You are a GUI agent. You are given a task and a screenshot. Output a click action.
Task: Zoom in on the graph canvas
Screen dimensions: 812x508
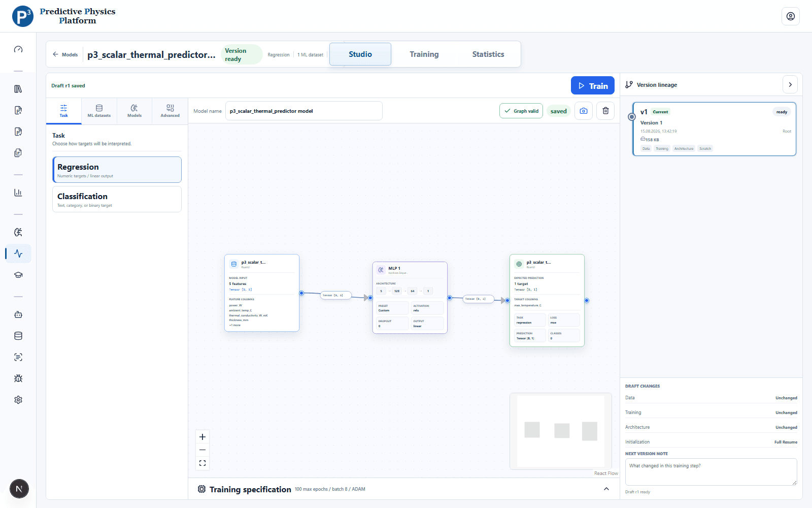tap(202, 437)
